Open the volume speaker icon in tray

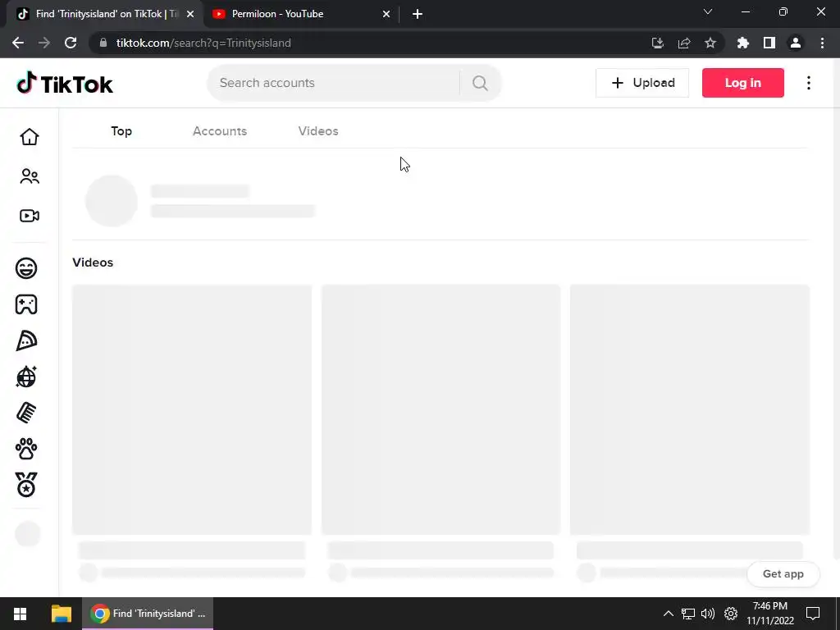708,614
